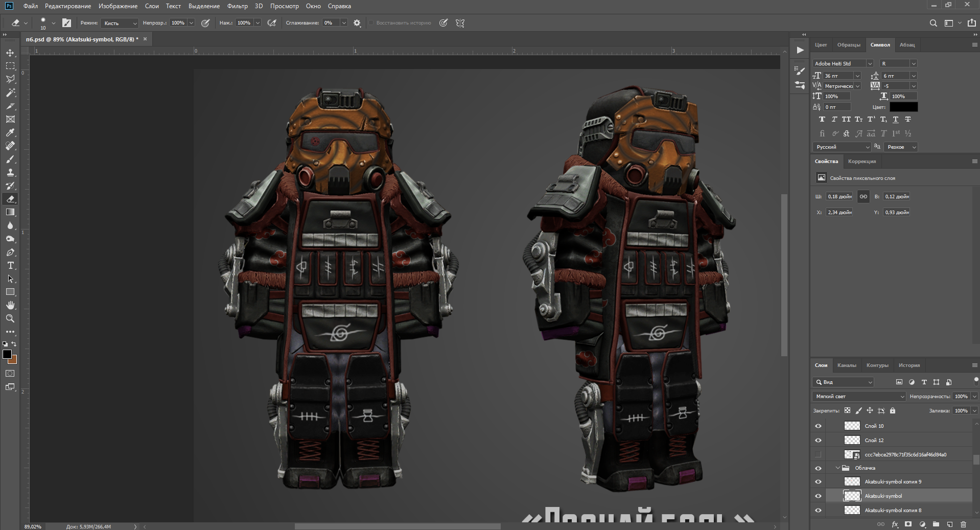Screen dimensions: 980x530
Task: Select the Healing Brush tool
Action: tap(10, 146)
